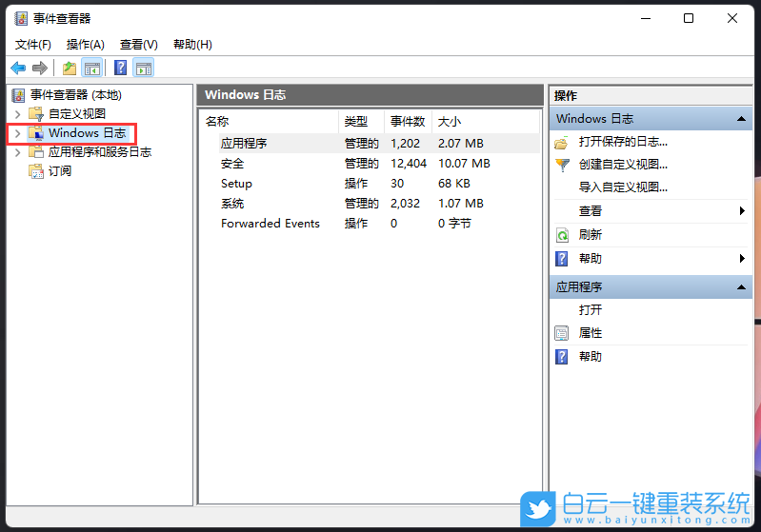Click 打开保存的日志... action
This screenshot has width=761, height=532.
623,142
